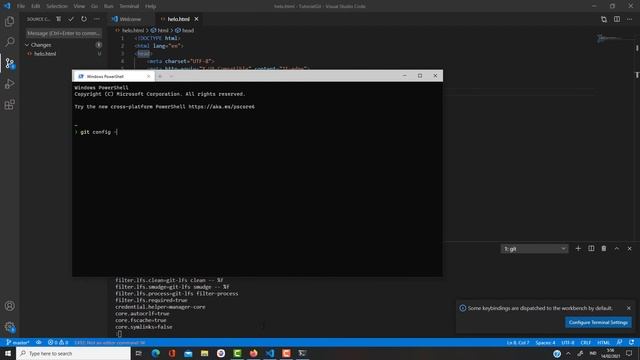
Task: Maximize the terminal panel with chevron
Action: coord(617,249)
